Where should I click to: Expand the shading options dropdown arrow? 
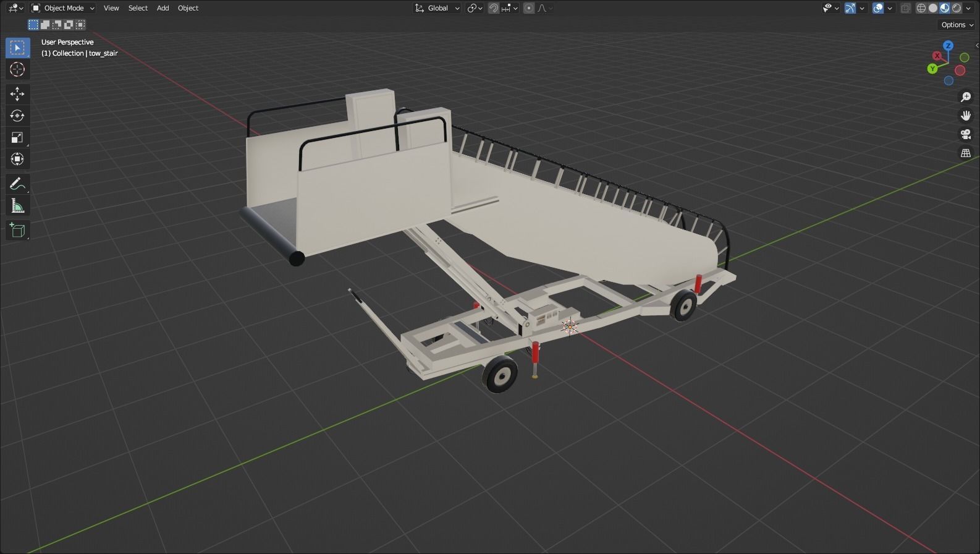pyautogui.click(x=968, y=8)
